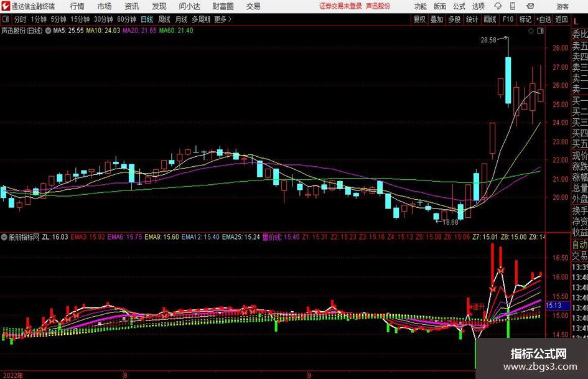Click the MA10: 24.03 label
588x379 pixels.
coord(103,30)
